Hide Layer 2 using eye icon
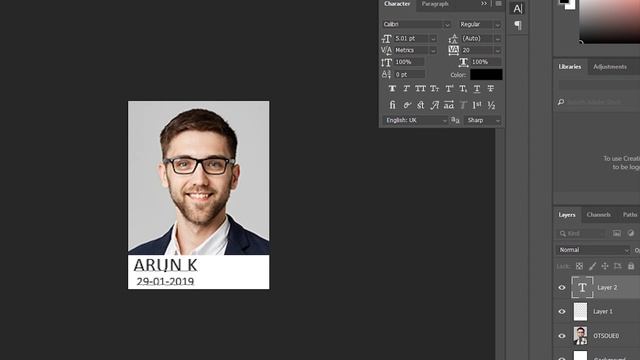This screenshot has width=640, height=360. [562, 287]
